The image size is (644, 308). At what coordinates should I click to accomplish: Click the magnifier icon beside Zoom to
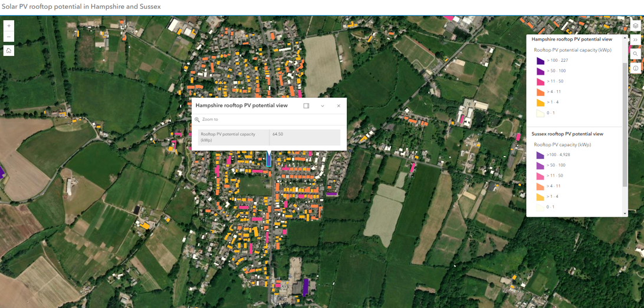point(198,120)
